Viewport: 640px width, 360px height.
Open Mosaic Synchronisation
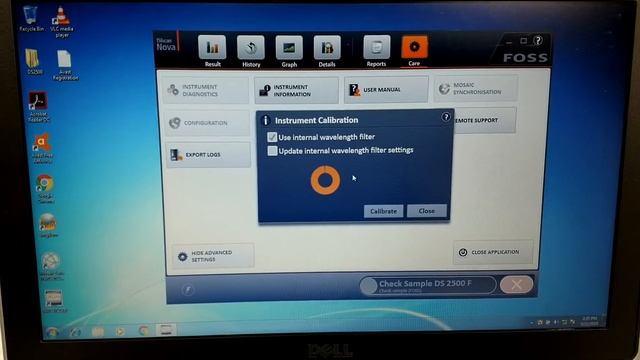pos(476,88)
